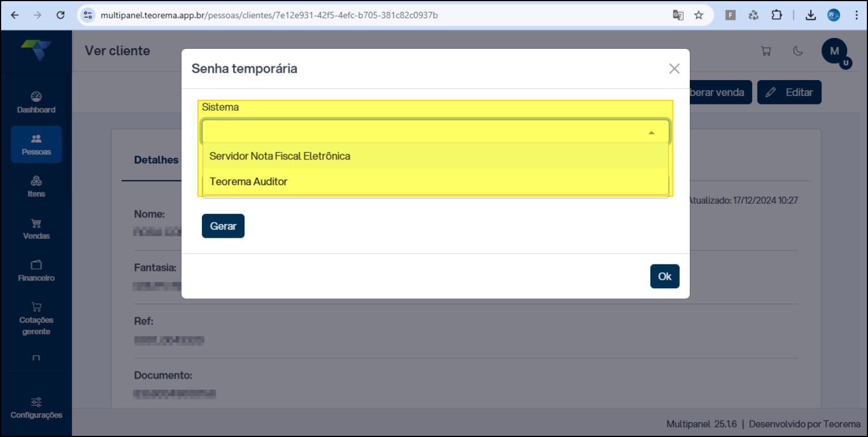Click the shopping cart icon in header
868x437 pixels.
(766, 51)
